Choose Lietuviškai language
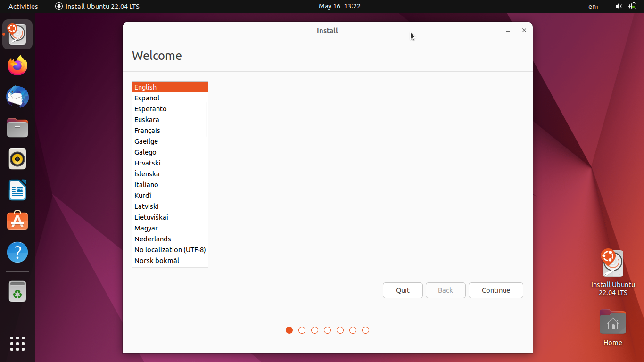The height and width of the screenshot is (362, 644). click(x=170, y=217)
